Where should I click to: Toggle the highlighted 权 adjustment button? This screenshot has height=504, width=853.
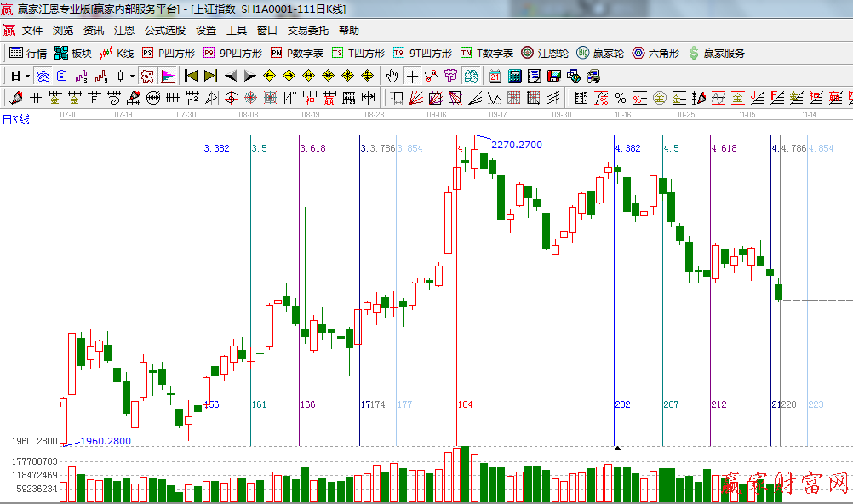click(x=147, y=76)
